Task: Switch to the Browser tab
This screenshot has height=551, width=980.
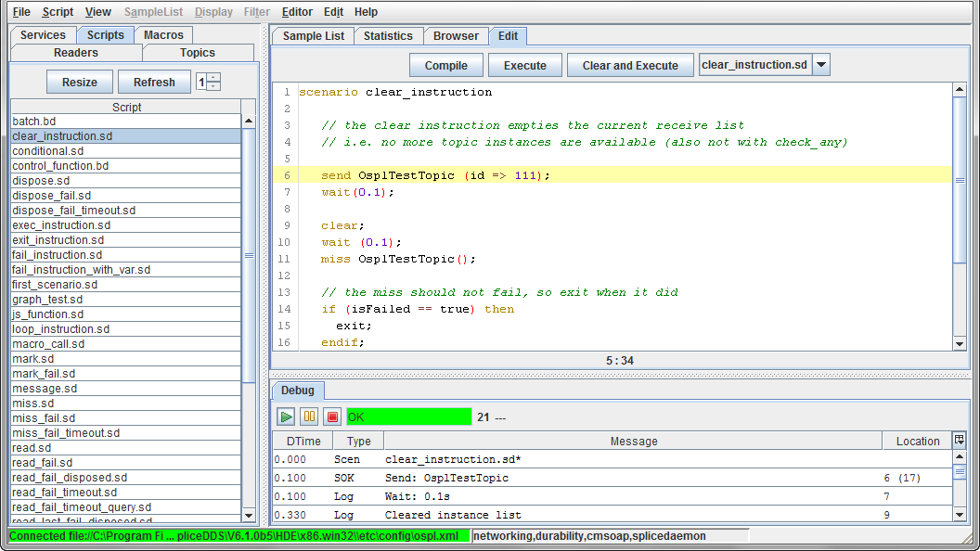Action: click(x=456, y=35)
